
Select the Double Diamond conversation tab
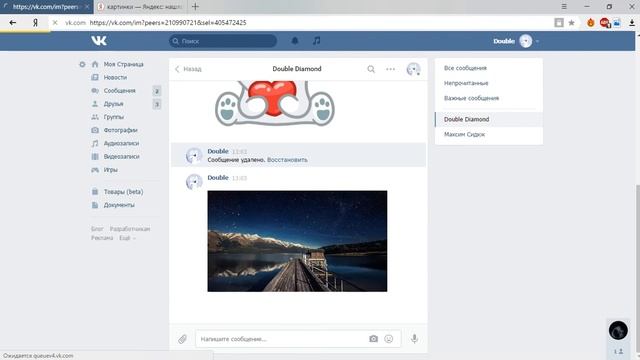pos(489,119)
